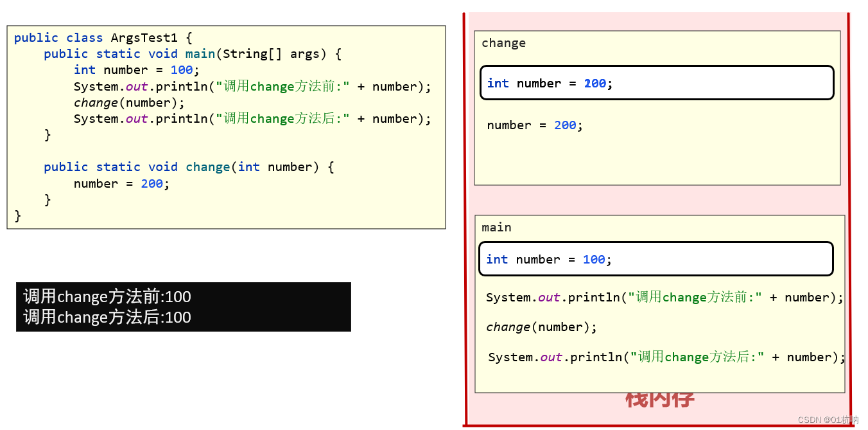Click first println line in left code panel
The height and width of the screenshot is (430, 868).
click(253, 86)
